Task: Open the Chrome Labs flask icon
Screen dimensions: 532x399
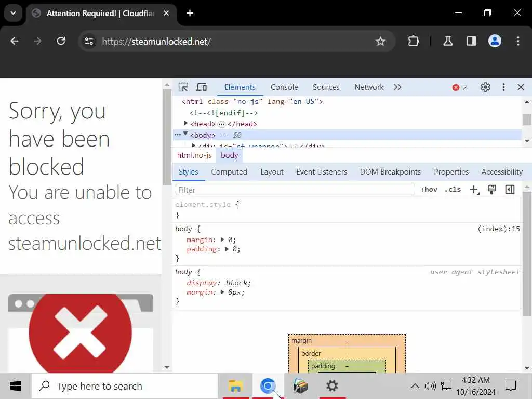Action: click(448, 41)
